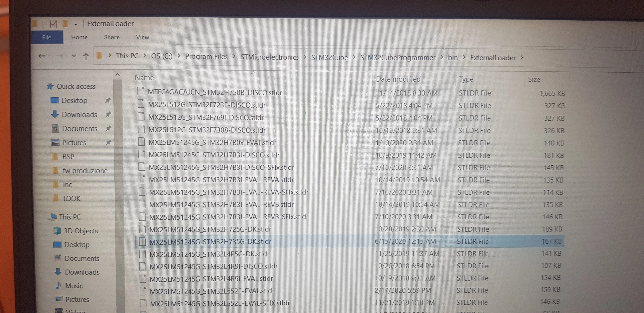Select file icon of MTFC4GACAJCN_STM32H750B-DISCO.stldr
This screenshot has height=313, width=644.
(141, 91)
